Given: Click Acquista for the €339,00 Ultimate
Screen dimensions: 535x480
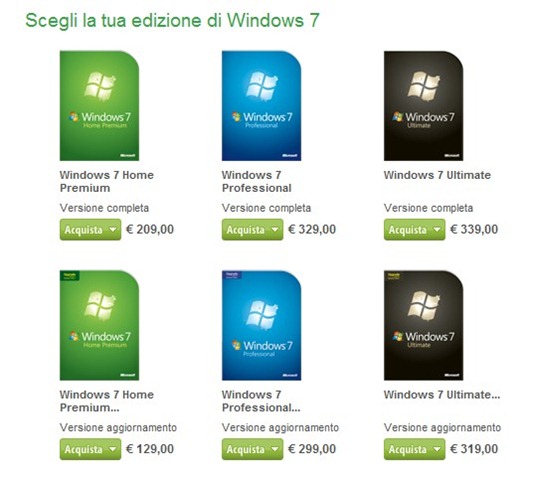Looking at the screenshot, I should (407, 230).
